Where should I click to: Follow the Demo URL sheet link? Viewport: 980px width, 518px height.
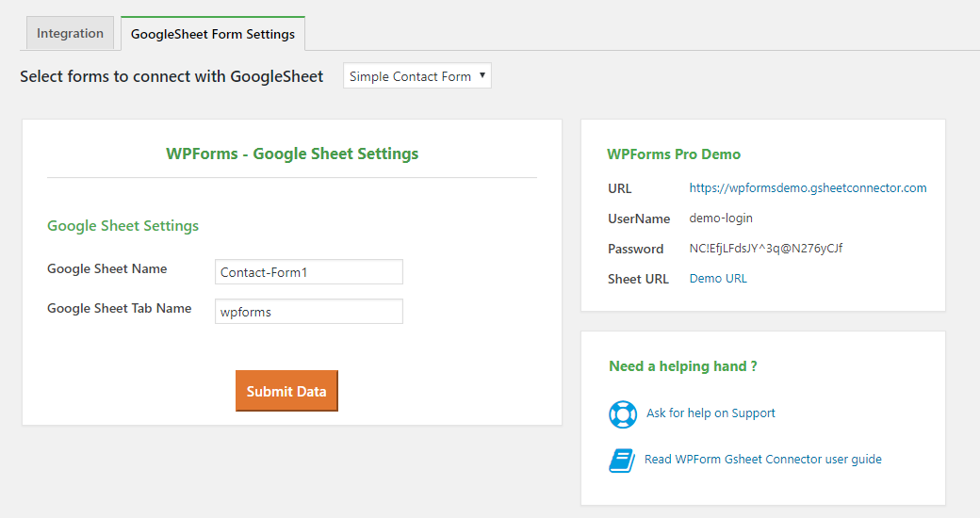718,279
